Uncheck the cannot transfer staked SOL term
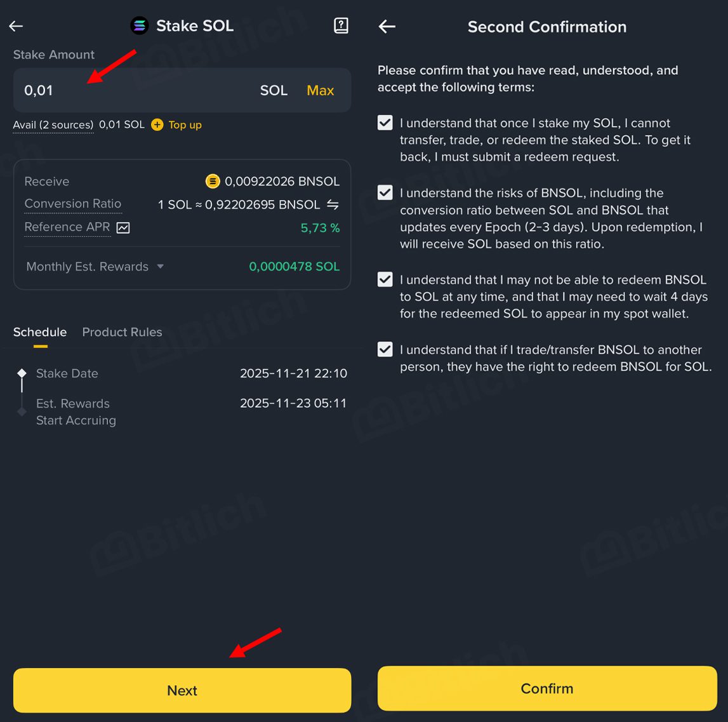Image resolution: width=728 pixels, height=722 pixels. click(x=385, y=123)
